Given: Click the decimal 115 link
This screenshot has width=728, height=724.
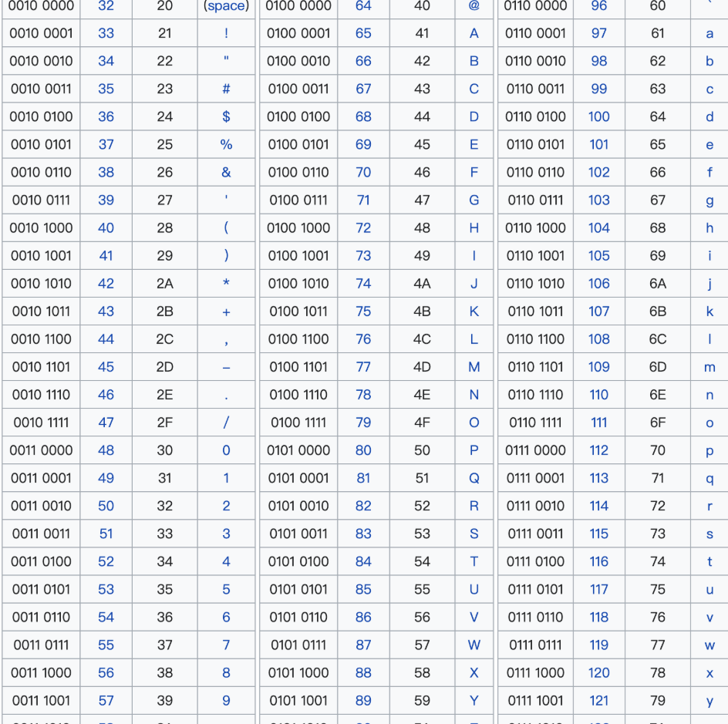Looking at the screenshot, I should tap(599, 534).
